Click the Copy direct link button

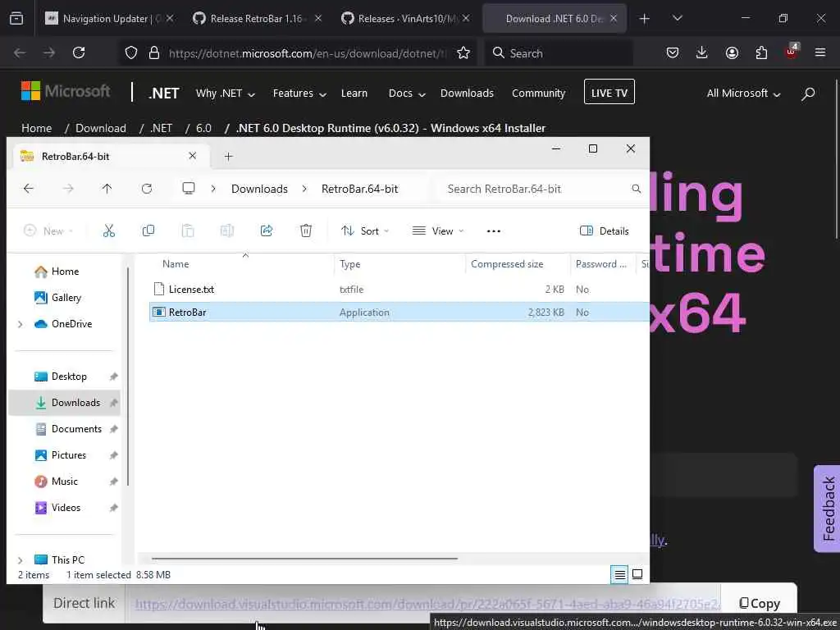[x=759, y=603]
